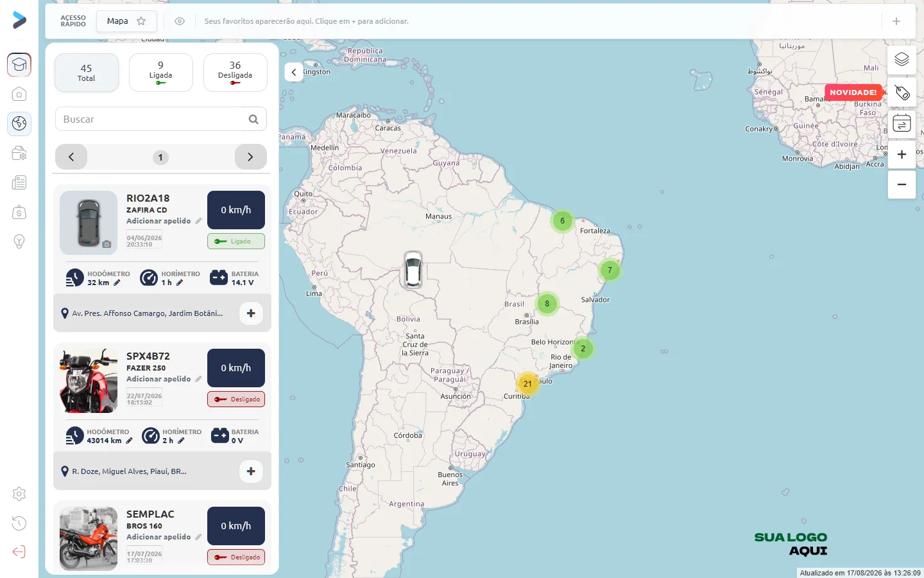Click the Buscar search field

161,119
